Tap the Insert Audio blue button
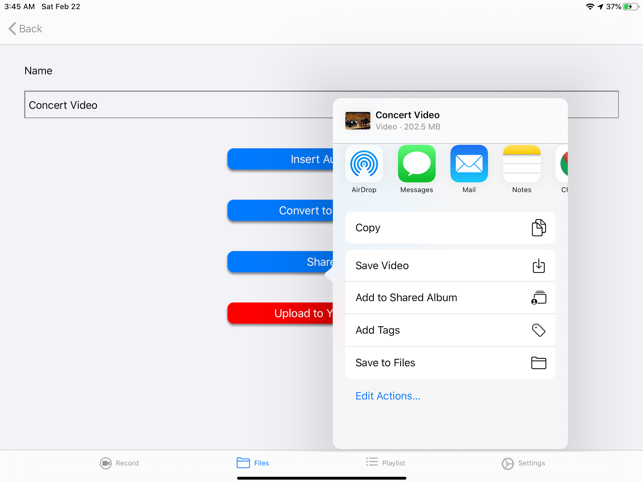 click(x=280, y=159)
